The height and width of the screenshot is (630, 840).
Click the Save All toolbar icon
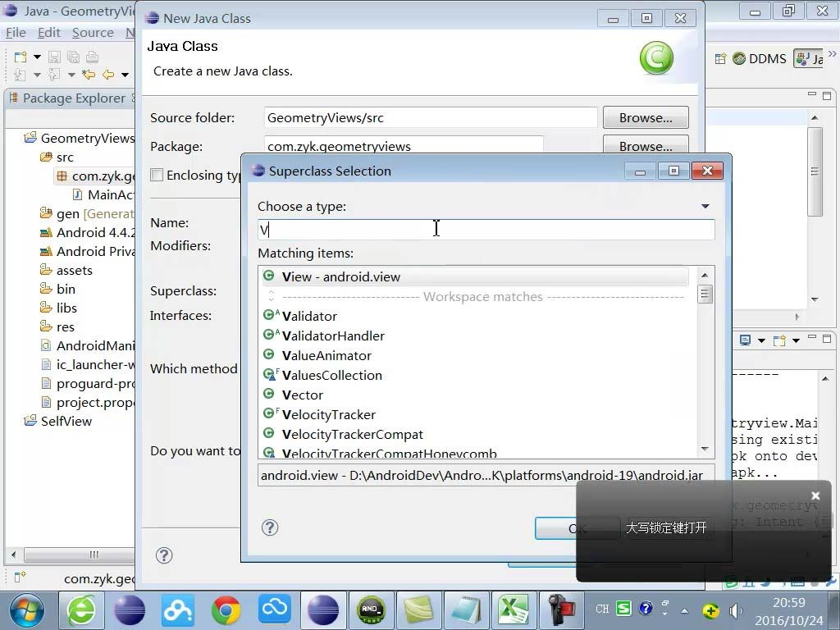pos(73,57)
